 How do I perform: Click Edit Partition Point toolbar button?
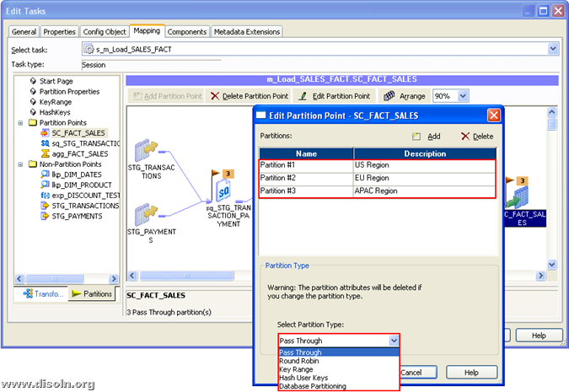335,96
